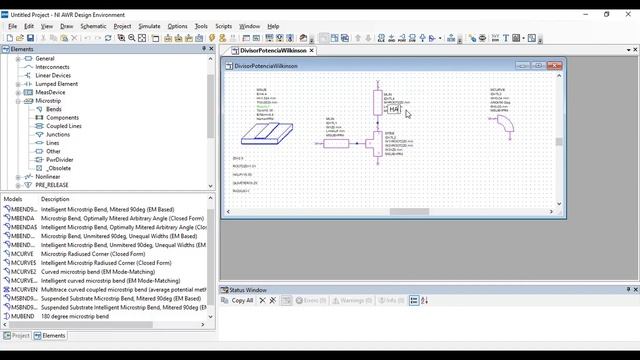Image resolution: width=640 pixels, height=360 pixels.
Task: Run analysis with the lightning bolt icon
Action: point(212,38)
